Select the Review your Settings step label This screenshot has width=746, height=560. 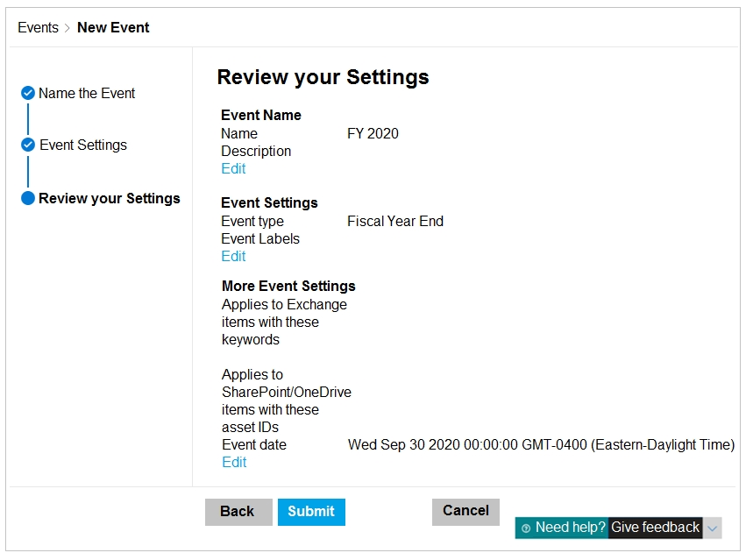tap(110, 198)
